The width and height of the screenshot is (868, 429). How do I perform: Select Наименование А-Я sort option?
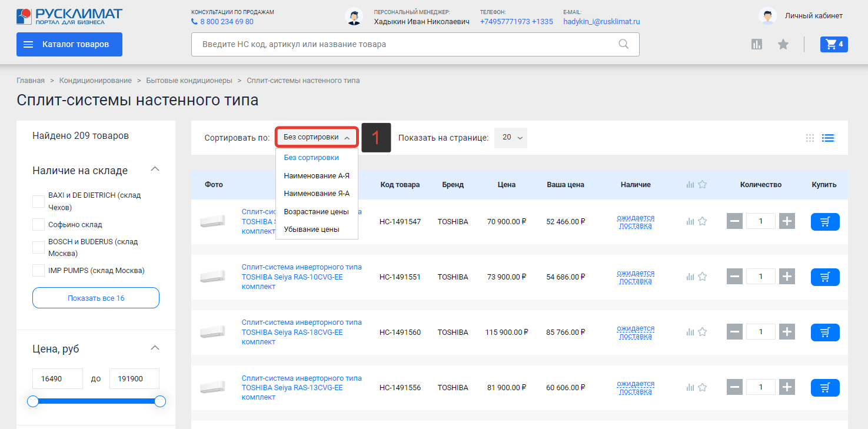(317, 175)
